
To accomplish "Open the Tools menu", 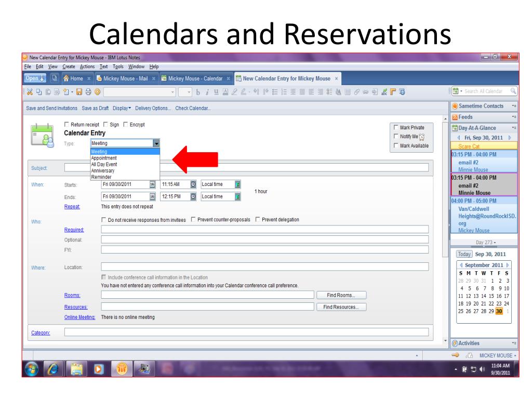I will [x=118, y=67].
